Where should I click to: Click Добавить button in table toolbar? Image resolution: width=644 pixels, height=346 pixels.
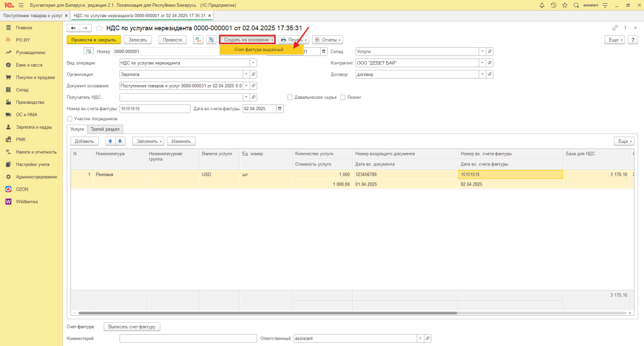pos(85,141)
